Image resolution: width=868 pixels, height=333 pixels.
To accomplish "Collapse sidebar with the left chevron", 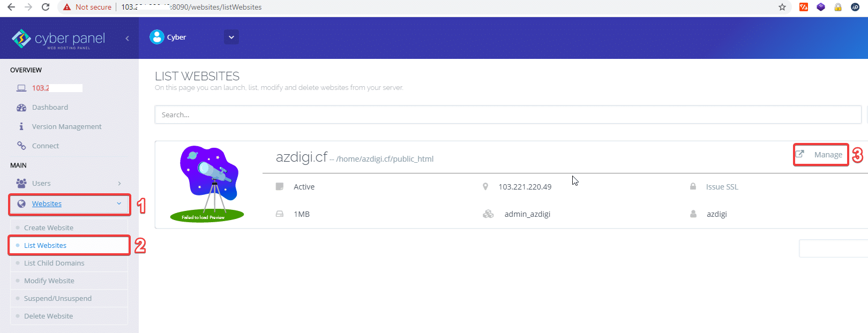I will coord(127,39).
